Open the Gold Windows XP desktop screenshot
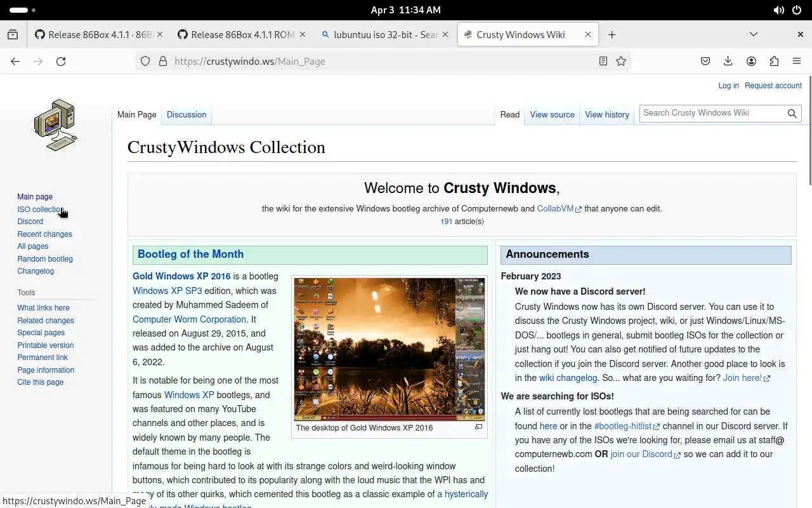The width and height of the screenshot is (812, 508). (390, 349)
